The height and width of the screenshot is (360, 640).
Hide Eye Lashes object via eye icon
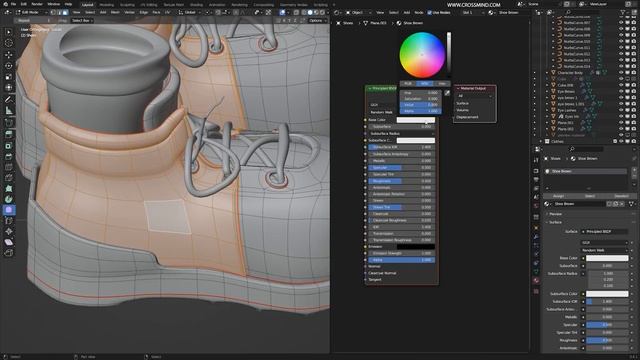[x=621, y=110]
